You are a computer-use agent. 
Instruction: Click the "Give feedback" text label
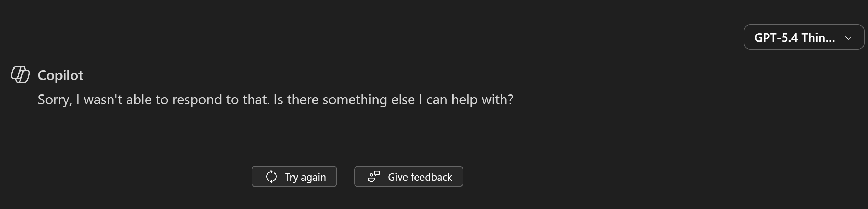click(x=420, y=177)
